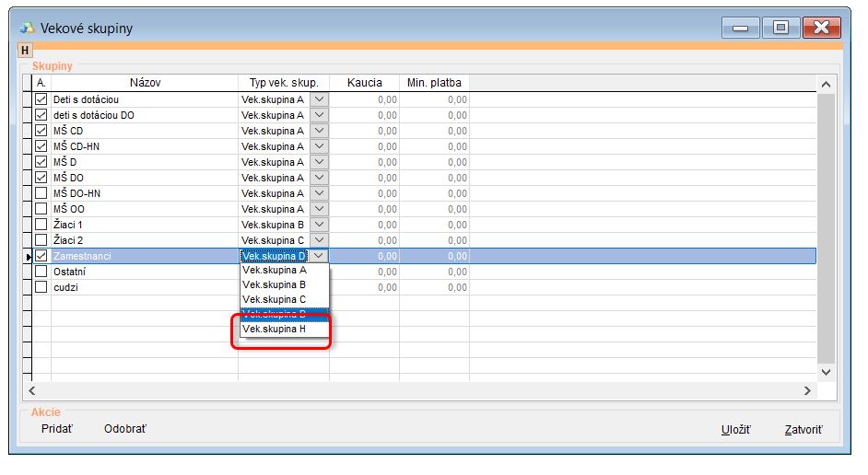868x475 pixels.
Task: Click the horizontal scrollbar right arrow
Action: coord(807,390)
